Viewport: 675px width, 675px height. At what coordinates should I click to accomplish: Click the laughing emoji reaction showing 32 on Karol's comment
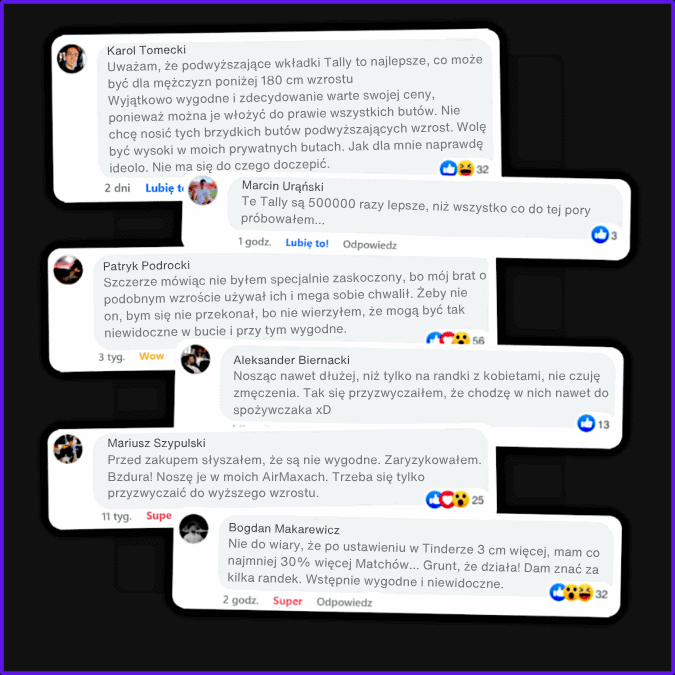[465, 168]
